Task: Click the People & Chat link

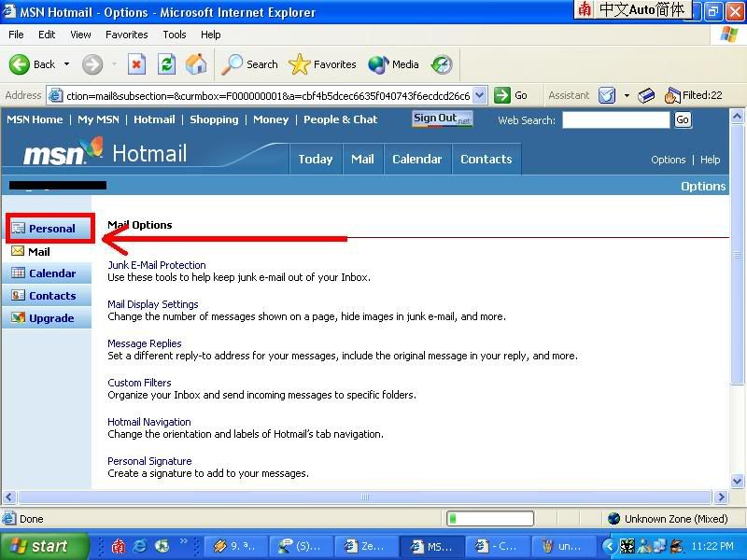Action: coord(340,119)
